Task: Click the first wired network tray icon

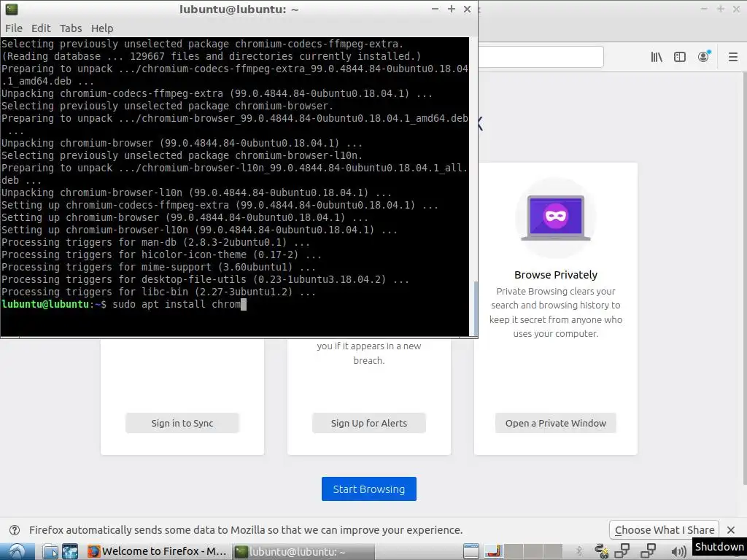Action: click(622, 551)
